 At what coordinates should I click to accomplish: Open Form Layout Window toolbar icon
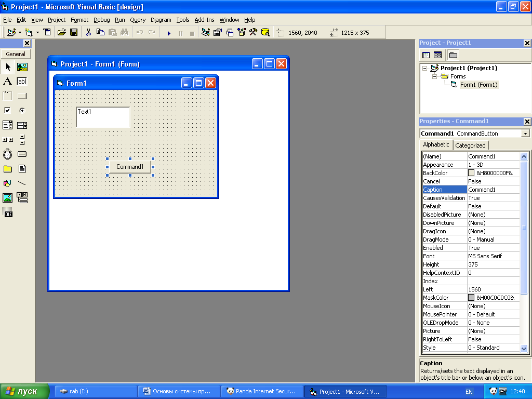230,33
